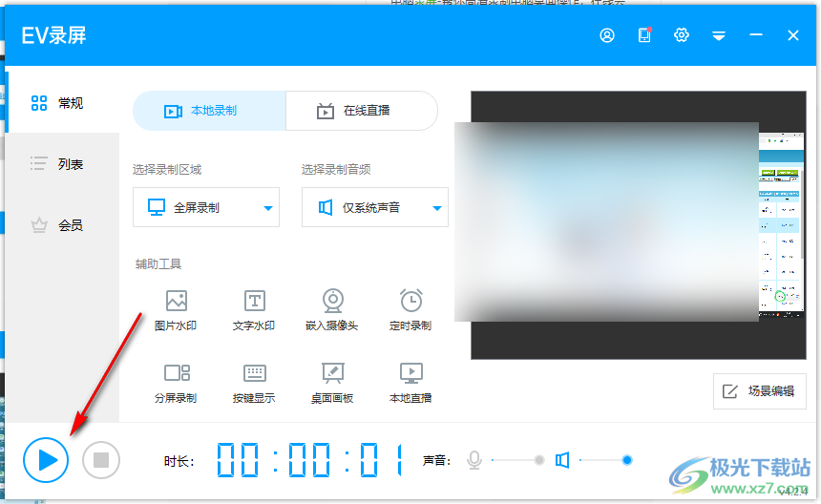Click the system speaker icon by volume slider

pos(562,460)
